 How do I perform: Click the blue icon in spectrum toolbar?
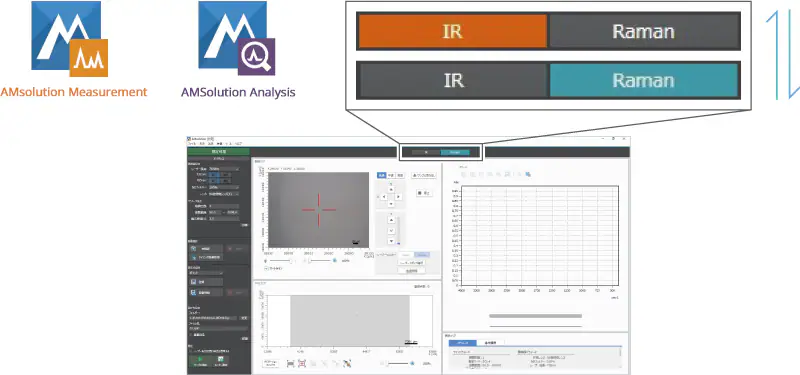[x=528, y=174]
